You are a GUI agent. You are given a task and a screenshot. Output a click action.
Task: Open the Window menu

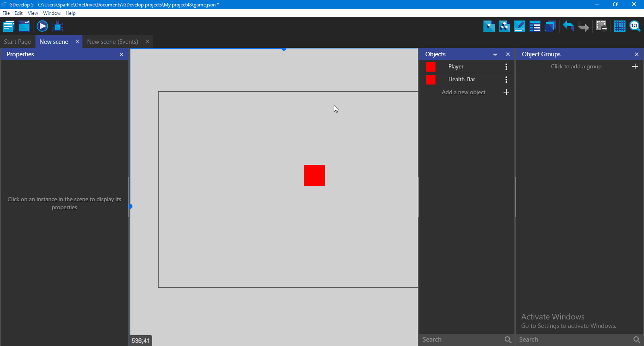click(52, 13)
